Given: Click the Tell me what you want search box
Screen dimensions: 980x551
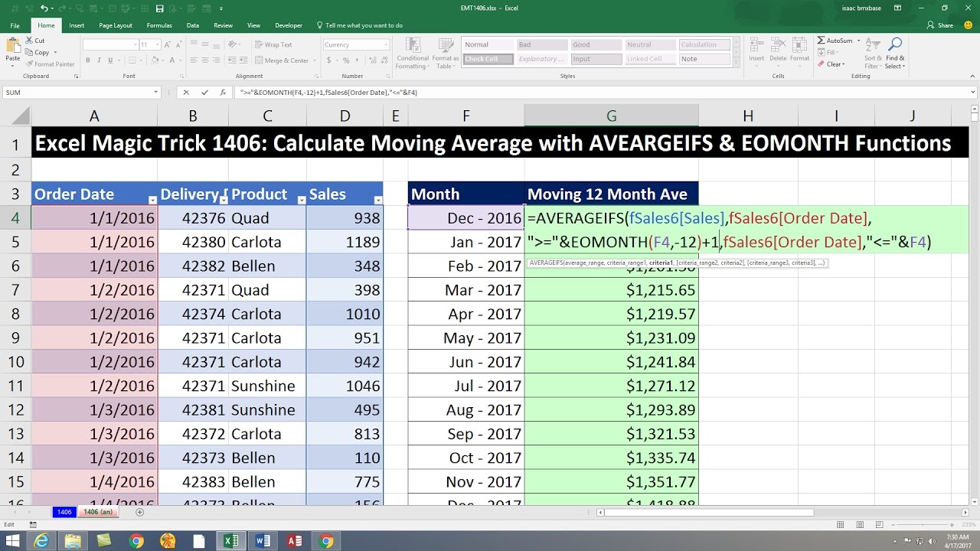Looking at the screenshot, I should pos(359,25).
